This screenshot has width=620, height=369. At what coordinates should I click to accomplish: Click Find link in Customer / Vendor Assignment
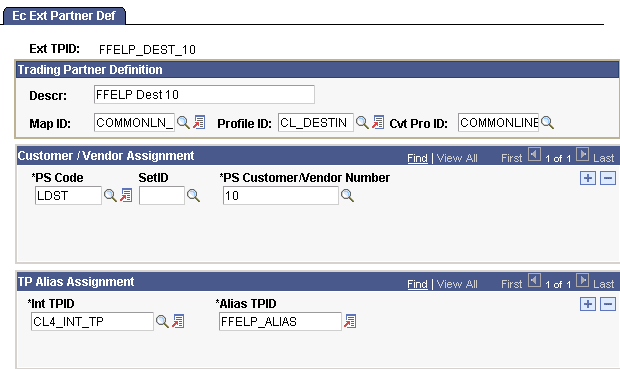[x=417, y=158]
